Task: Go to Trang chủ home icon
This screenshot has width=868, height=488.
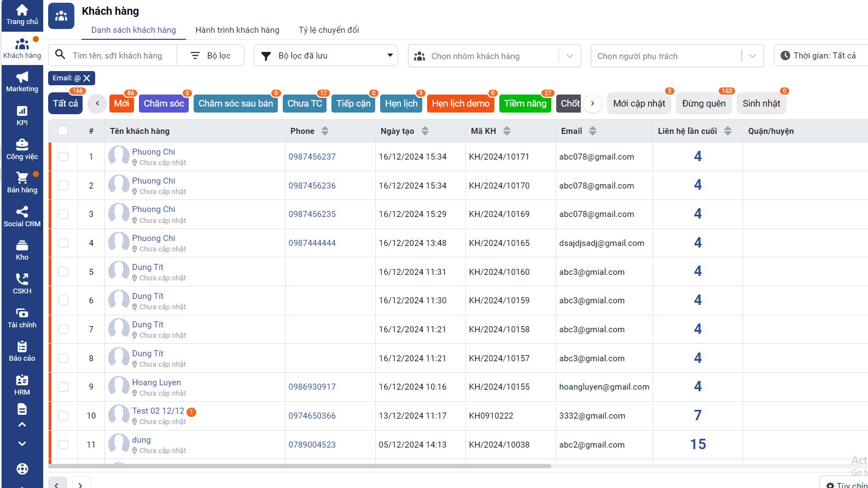Action: pos(22,15)
